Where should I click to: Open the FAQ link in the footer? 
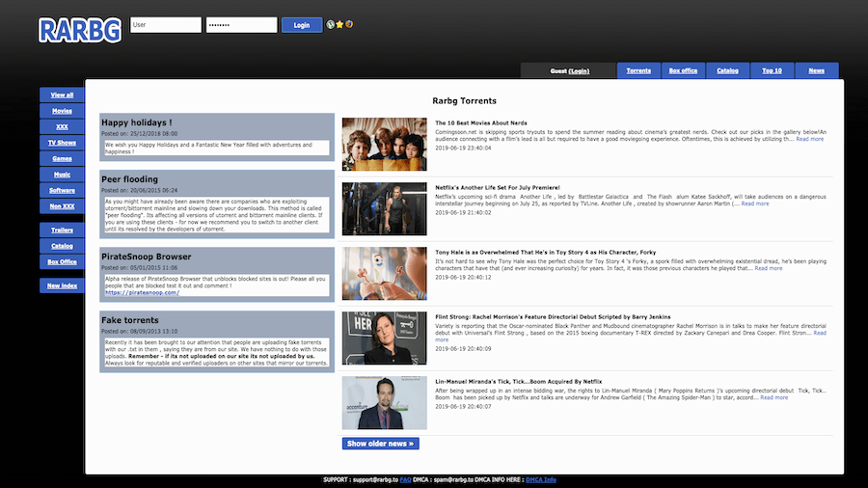pos(405,479)
